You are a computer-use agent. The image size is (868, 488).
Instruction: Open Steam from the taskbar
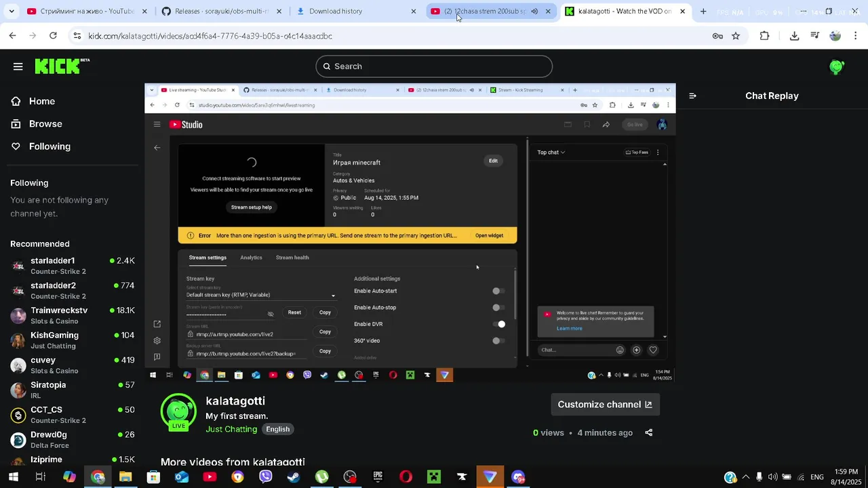click(x=294, y=477)
